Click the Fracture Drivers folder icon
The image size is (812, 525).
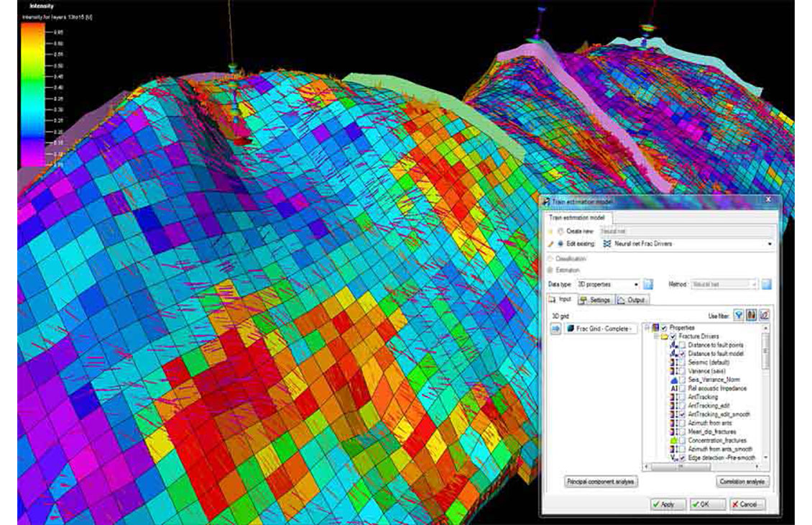pos(664,337)
